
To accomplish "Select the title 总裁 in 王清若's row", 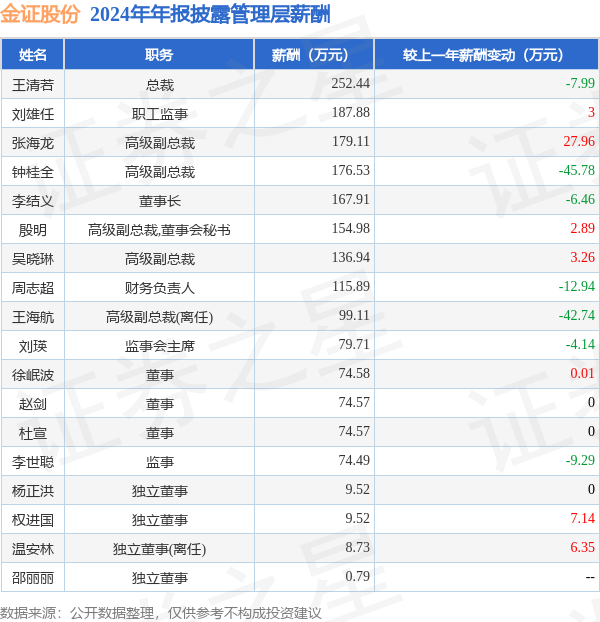I will (x=159, y=85).
